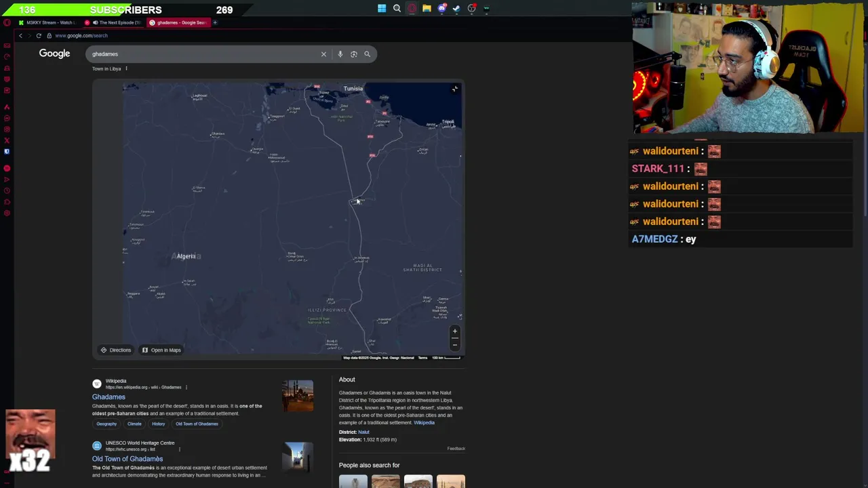Switch to The Next Episode tab

coord(113,22)
